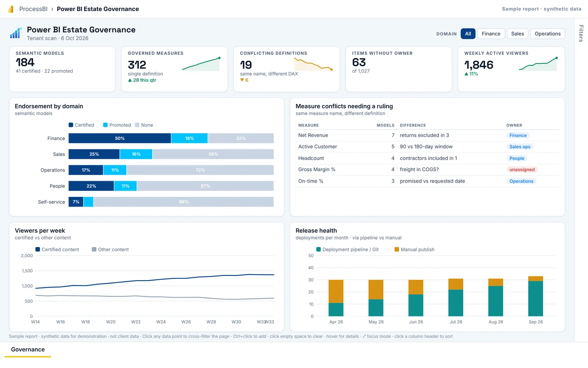This screenshot has height=368, width=588.
Task: Click the Sales ops owner tag
Action: pos(520,147)
